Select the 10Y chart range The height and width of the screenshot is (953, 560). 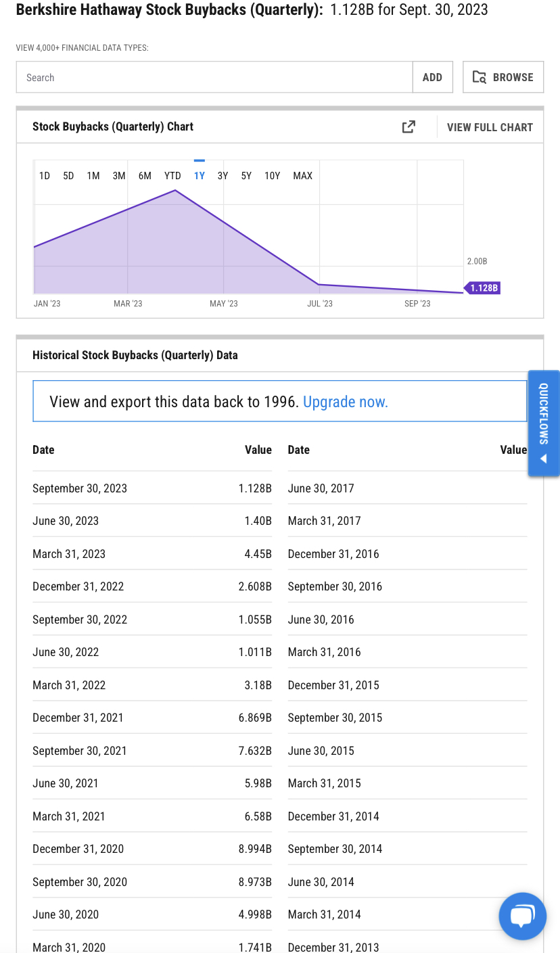click(272, 176)
